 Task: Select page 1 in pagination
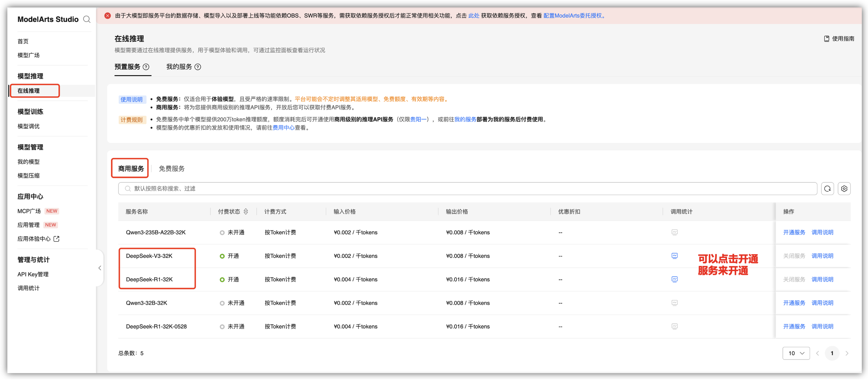(x=832, y=353)
